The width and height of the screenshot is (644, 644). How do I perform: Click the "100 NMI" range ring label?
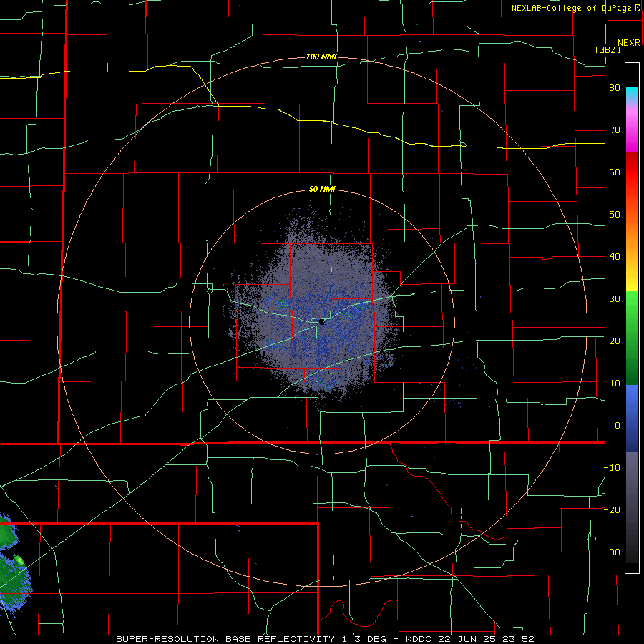coord(321,57)
